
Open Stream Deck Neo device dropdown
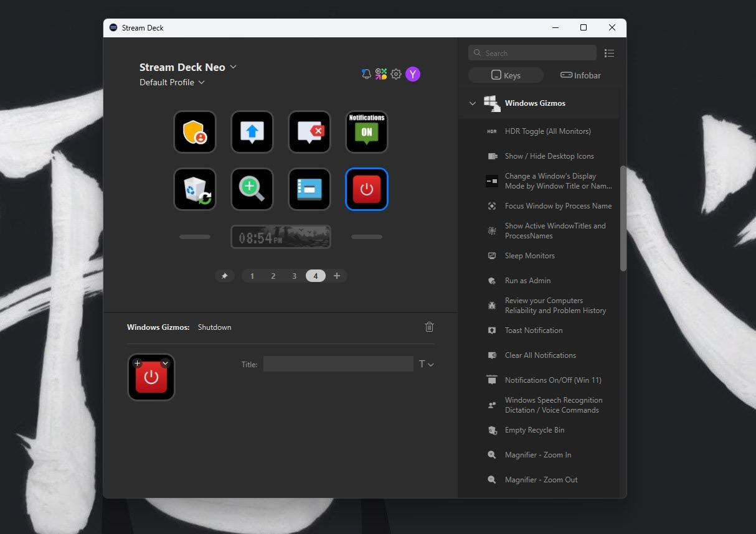tap(188, 67)
